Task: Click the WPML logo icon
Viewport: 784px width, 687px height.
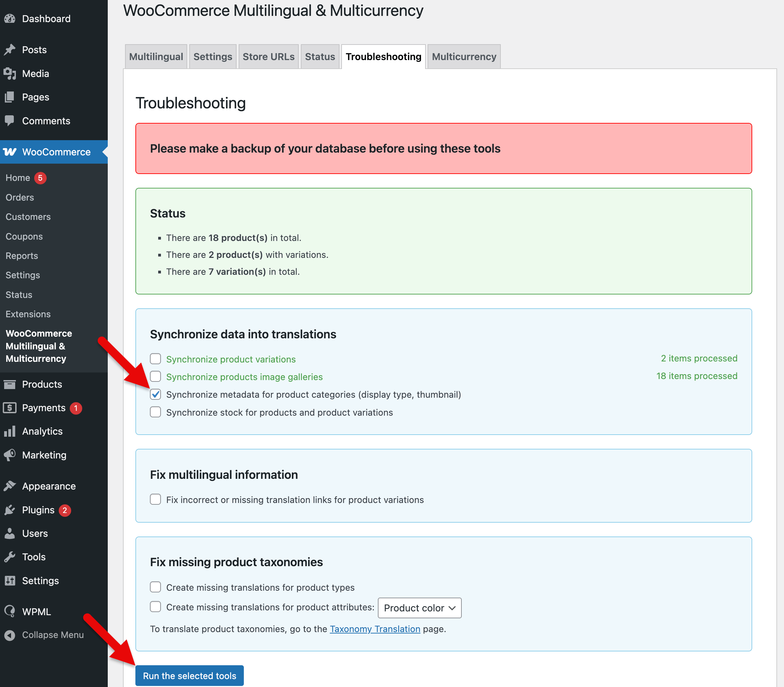Action: 10,611
